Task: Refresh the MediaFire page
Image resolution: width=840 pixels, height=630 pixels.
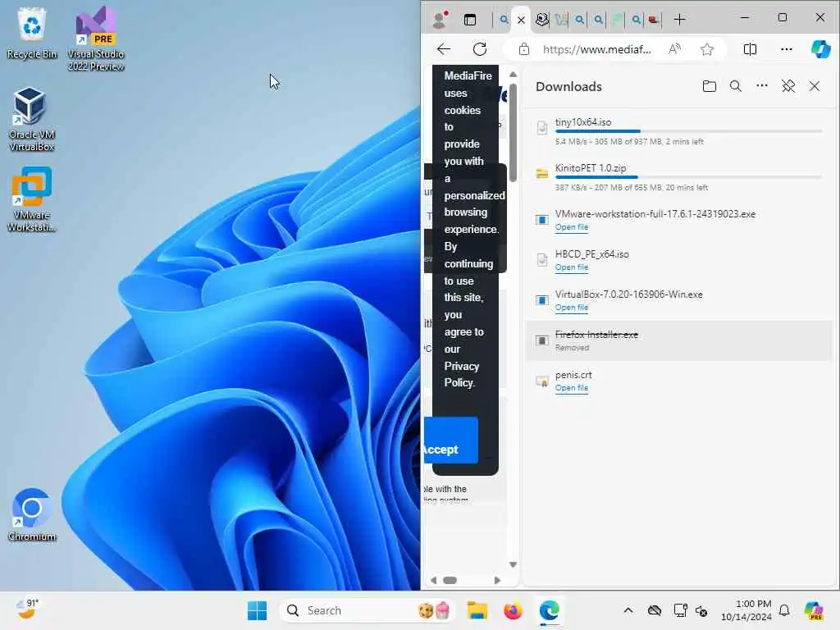Action: 480,49
